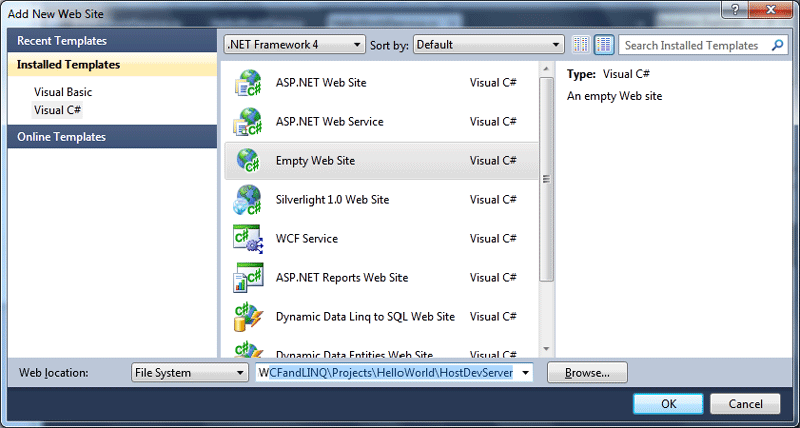The image size is (800, 428).
Task: Click the Silverlight 1.0 Web Site icon
Action: coord(247,200)
